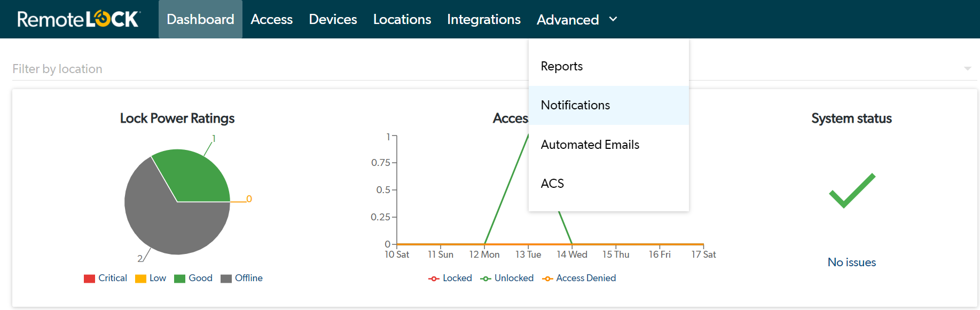Screen dimensions: 980x310
Task: Choose Notifications in the dropdown
Action: click(609, 105)
